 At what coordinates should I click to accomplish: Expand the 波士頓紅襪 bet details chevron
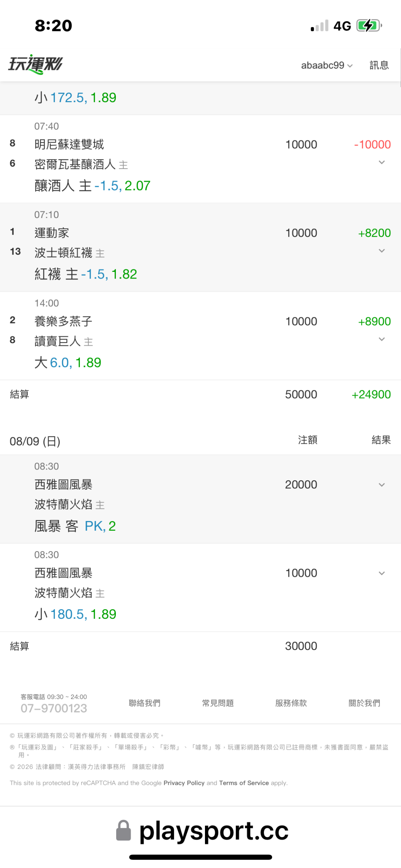(382, 251)
